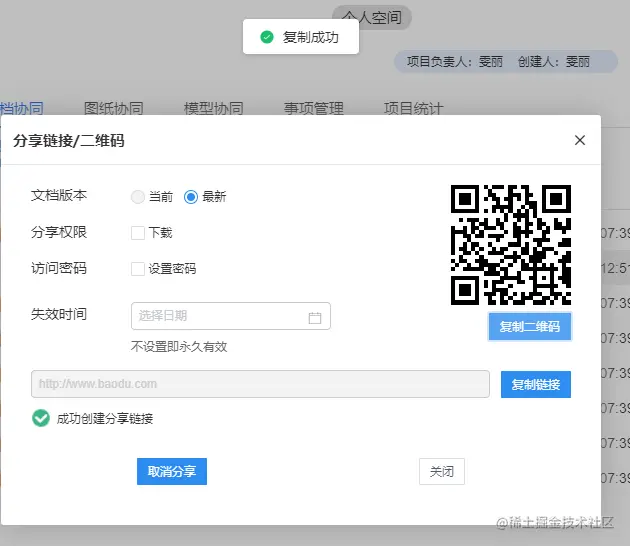Click the calendar icon in date picker
Image resolution: width=630 pixels, height=546 pixels.
pos(315,318)
